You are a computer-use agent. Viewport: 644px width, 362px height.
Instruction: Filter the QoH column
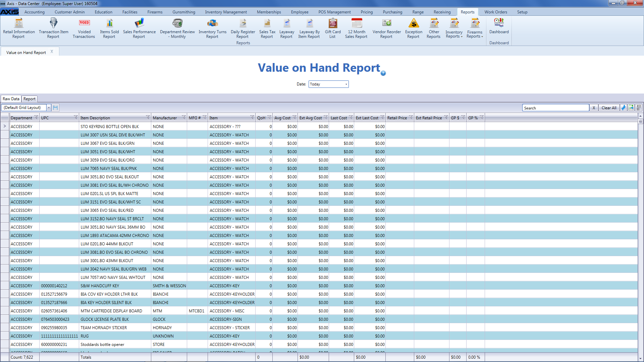(x=269, y=117)
